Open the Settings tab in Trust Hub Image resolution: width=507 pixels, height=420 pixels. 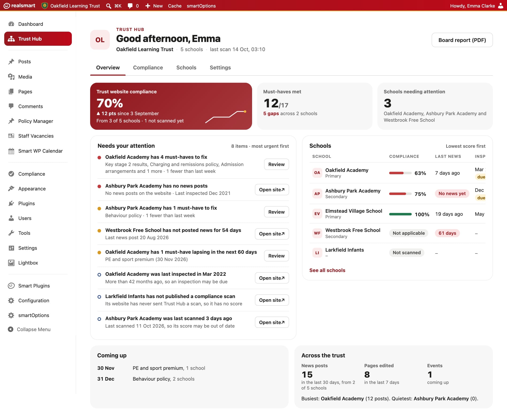tap(220, 68)
